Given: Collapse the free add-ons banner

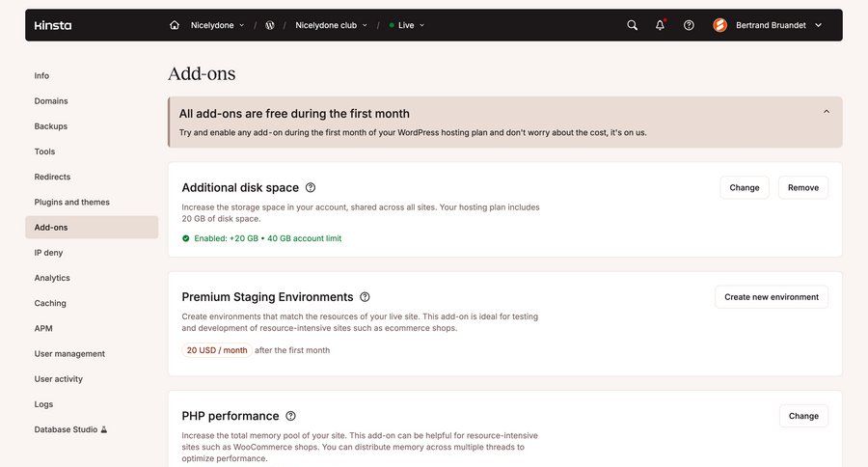Looking at the screenshot, I should coord(827,111).
